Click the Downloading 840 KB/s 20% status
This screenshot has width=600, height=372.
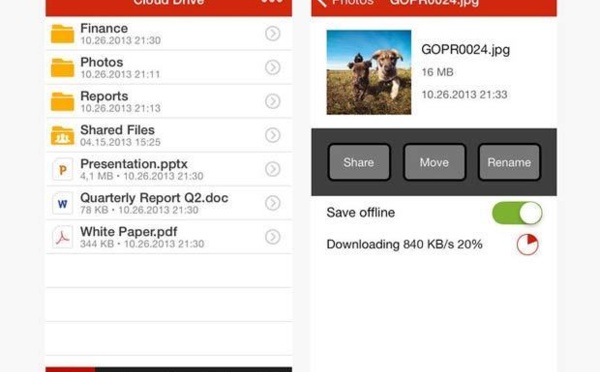(404, 244)
